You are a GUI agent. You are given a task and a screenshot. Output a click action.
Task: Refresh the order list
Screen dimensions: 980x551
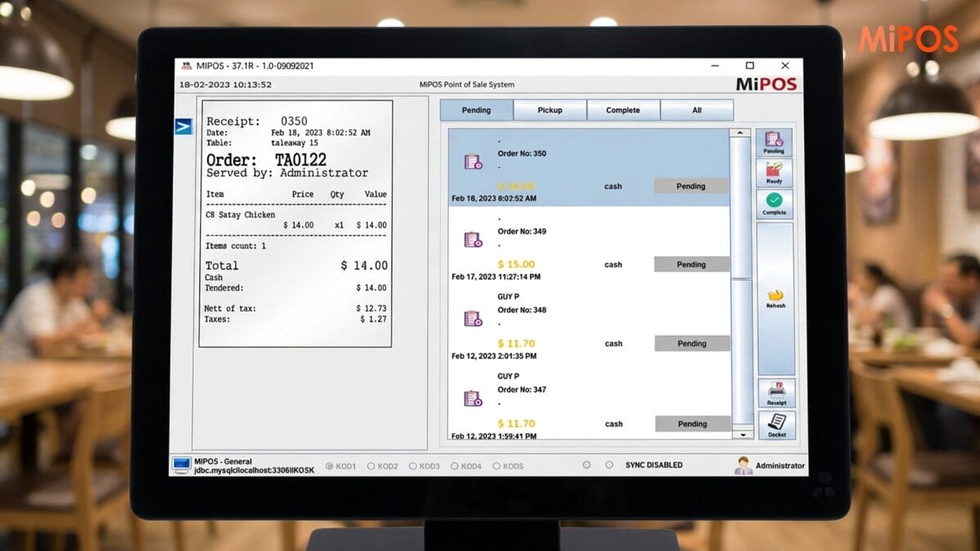775,298
